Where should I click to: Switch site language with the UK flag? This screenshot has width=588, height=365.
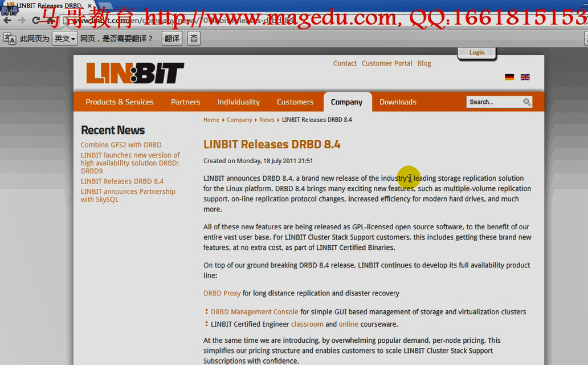pos(525,77)
